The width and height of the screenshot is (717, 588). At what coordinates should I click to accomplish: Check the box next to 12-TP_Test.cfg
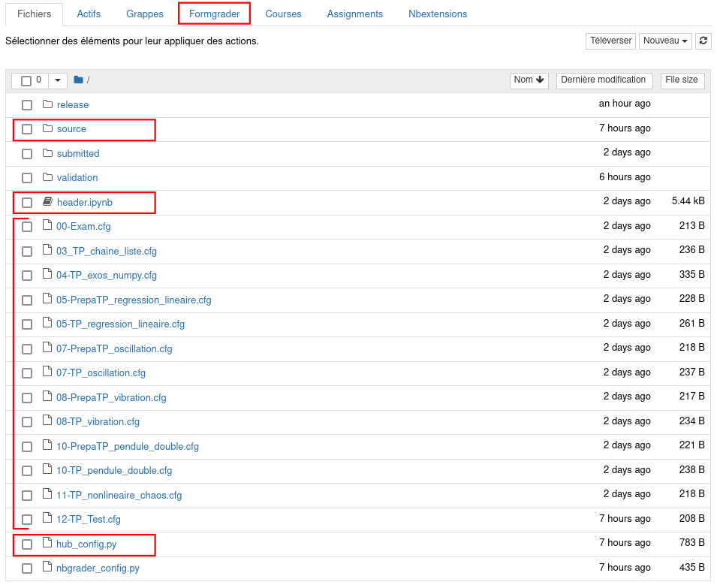[x=27, y=520]
